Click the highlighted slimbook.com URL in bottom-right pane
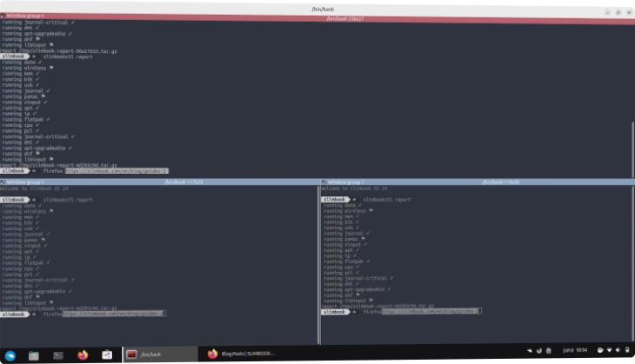The height and width of the screenshot is (364, 635). [431, 311]
